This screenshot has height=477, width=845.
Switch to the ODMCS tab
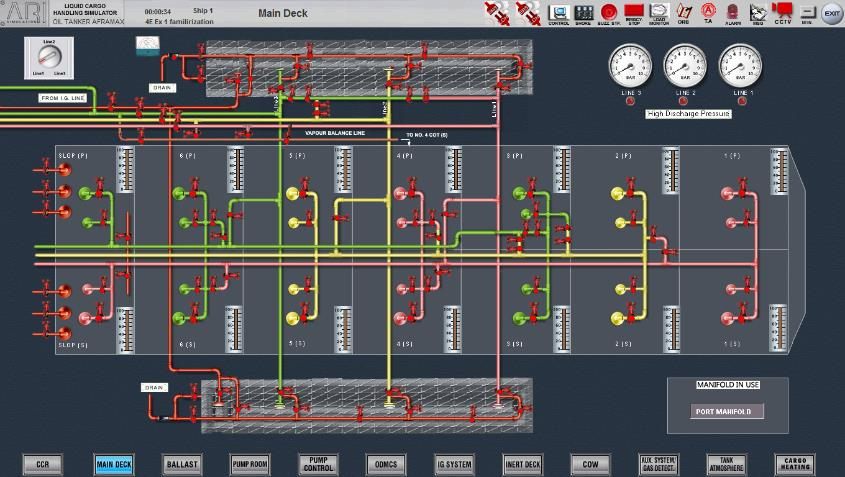386,464
